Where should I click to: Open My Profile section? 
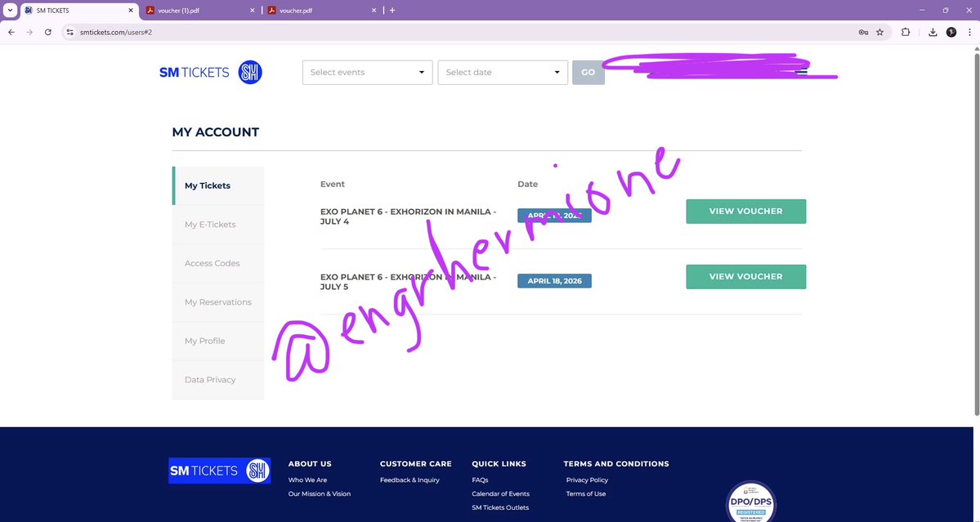click(218, 341)
